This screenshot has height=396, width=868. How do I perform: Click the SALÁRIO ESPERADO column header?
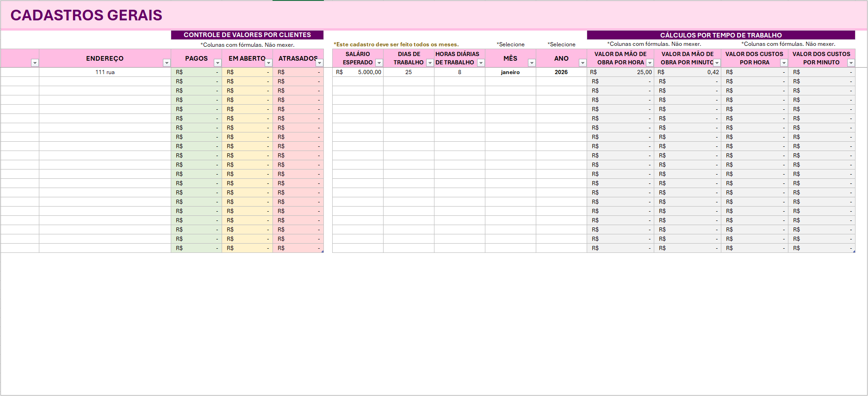(358, 58)
